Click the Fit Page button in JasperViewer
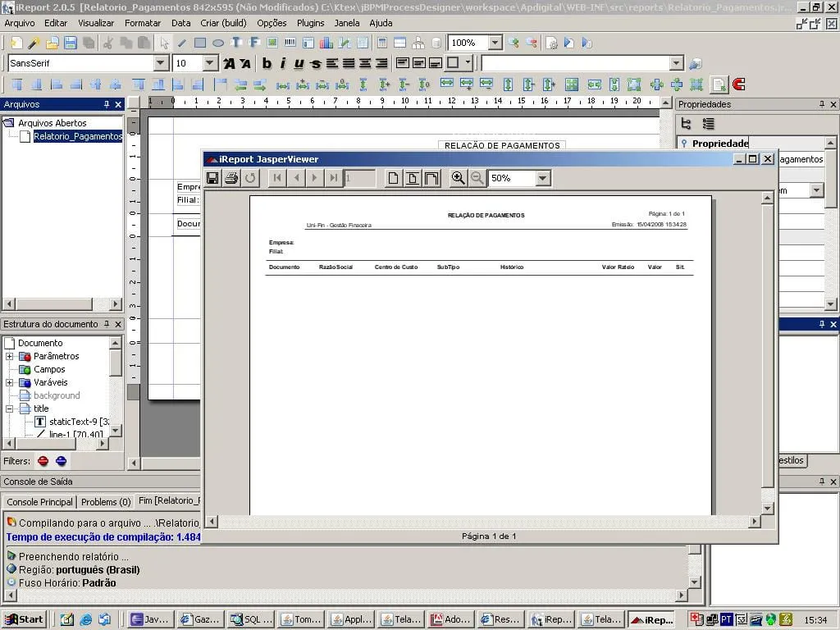 [x=413, y=178]
